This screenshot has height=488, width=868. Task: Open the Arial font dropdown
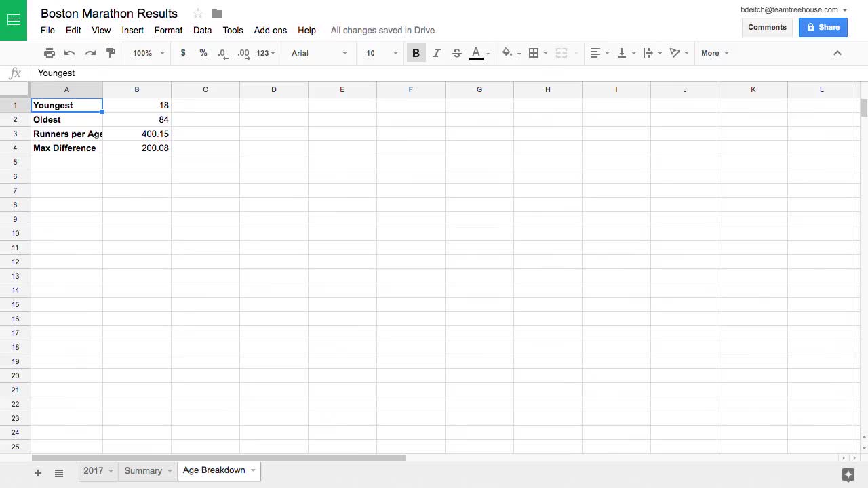[x=319, y=53]
